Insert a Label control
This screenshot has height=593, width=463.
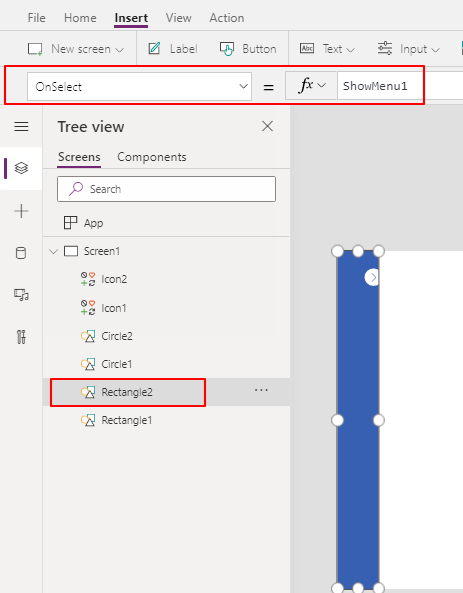(x=173, y=49)
